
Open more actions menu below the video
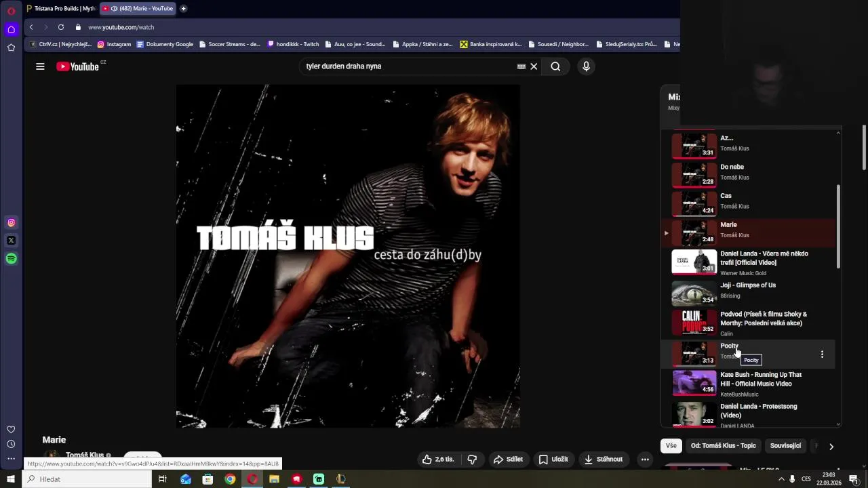pyautogui.click(x=645, y=459)
